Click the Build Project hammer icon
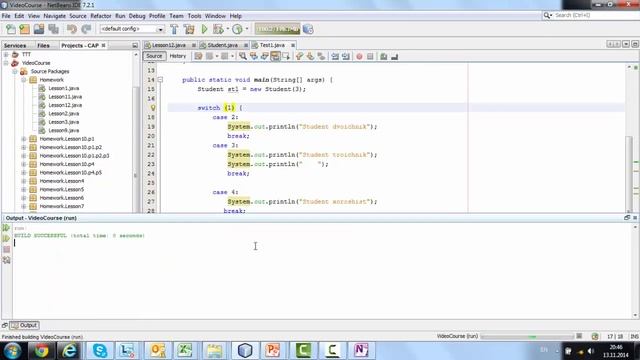Screen dimensions: 640x360 coord(174,29)
